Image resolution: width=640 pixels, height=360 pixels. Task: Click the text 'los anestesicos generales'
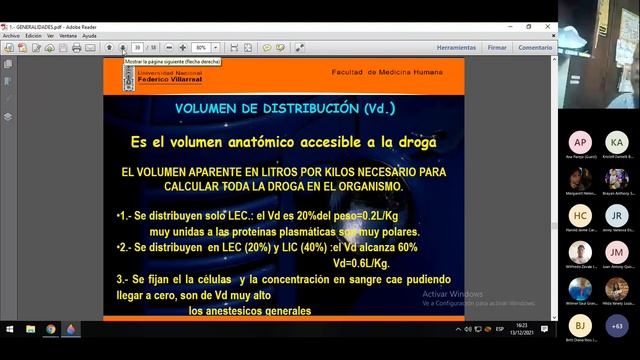[250, 311]
